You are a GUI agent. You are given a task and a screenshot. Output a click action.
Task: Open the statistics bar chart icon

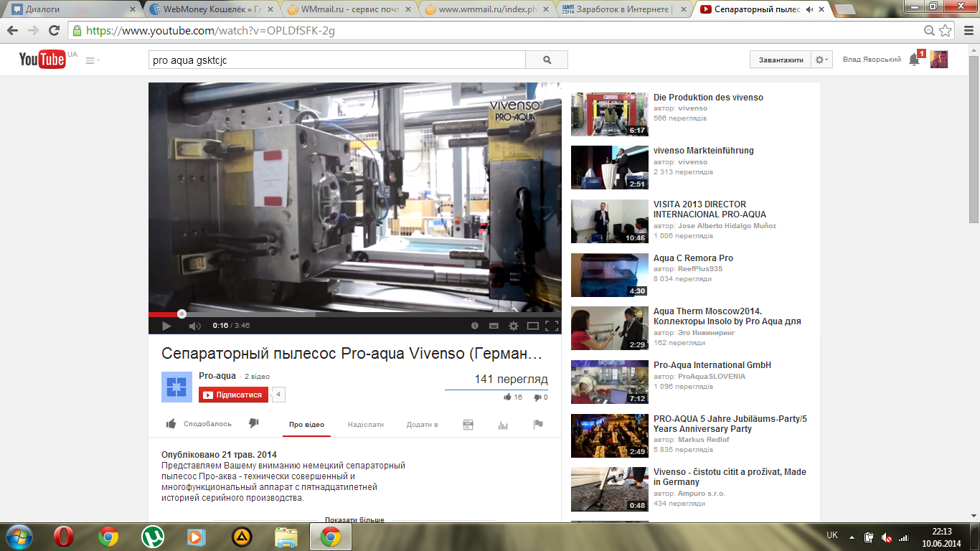pyautogui.click(x=503, y=425)
